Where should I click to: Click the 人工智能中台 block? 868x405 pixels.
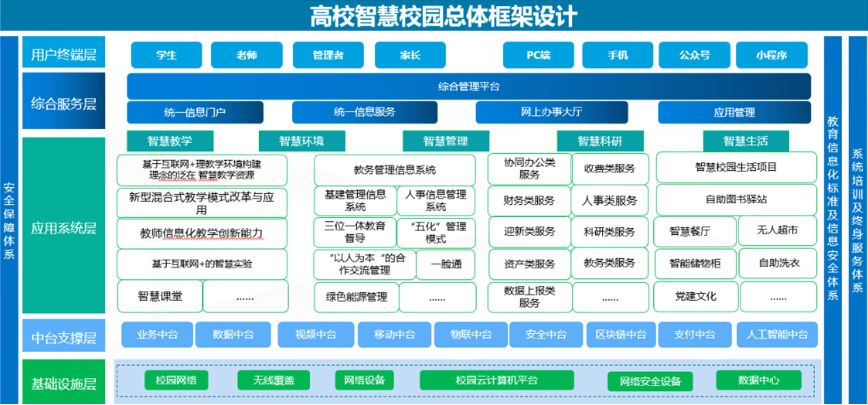777,335
